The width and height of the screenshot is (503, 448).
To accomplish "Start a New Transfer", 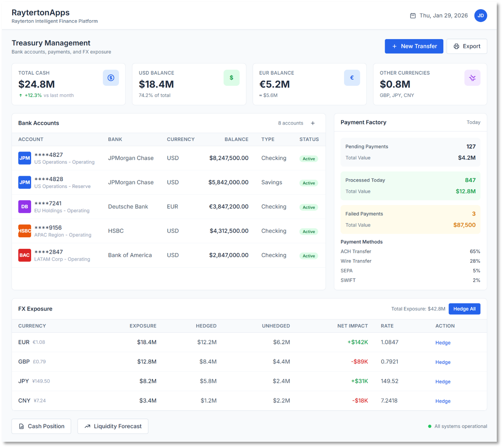I will tap(414, 46).
